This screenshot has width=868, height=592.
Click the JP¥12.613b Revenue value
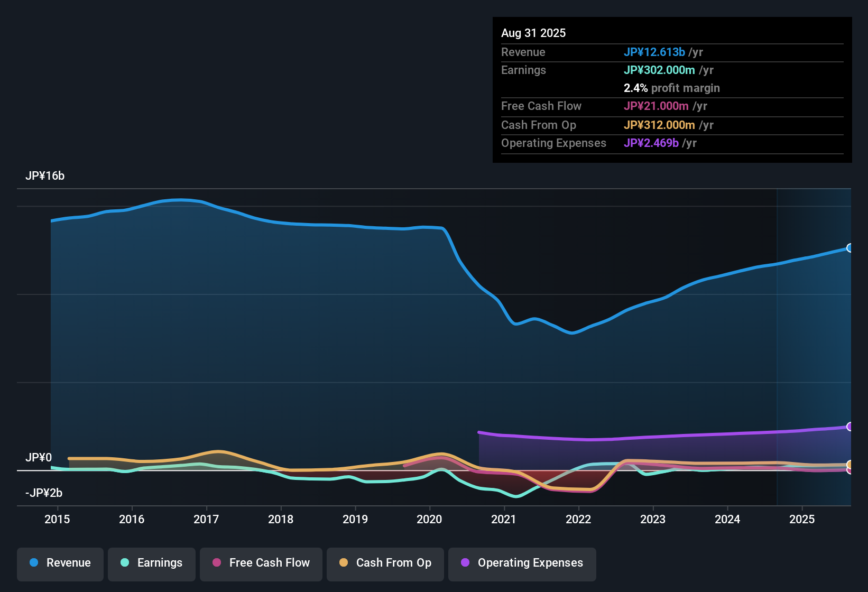pyautogui.click(x=655, y=52)
